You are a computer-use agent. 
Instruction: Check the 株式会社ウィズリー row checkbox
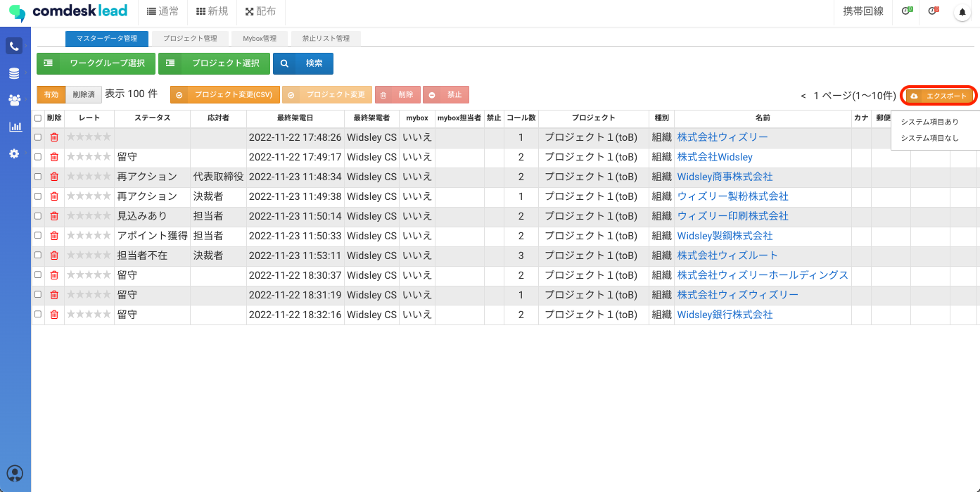click(x=39, y=137)
